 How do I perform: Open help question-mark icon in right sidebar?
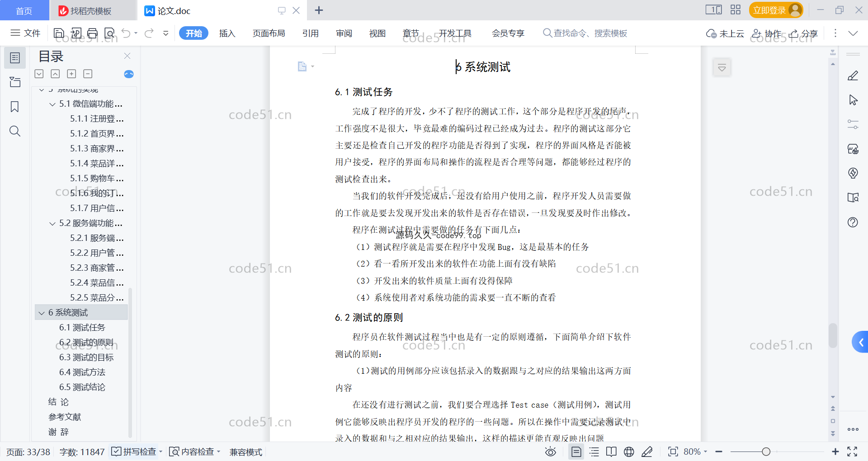(x=853, y=222)
